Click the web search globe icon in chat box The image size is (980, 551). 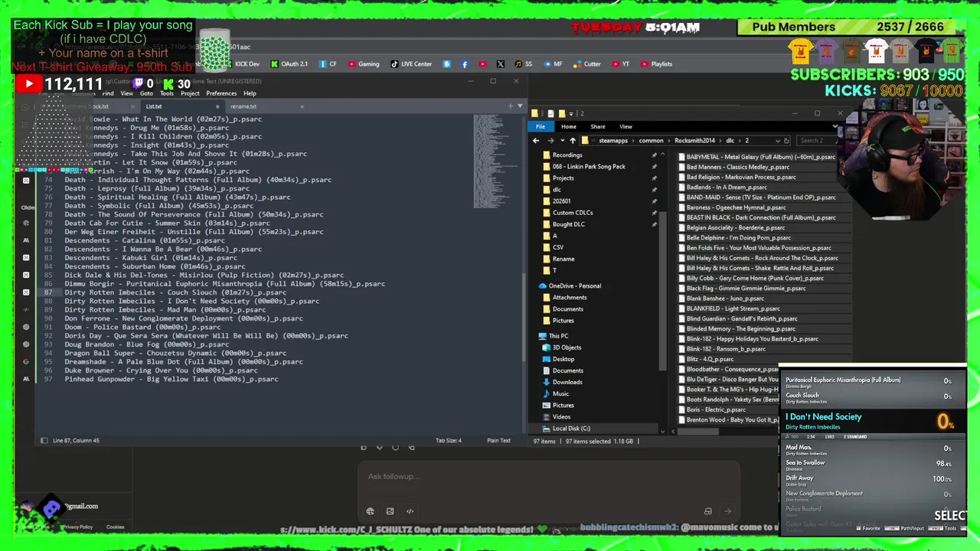click(x=371, y=511)
